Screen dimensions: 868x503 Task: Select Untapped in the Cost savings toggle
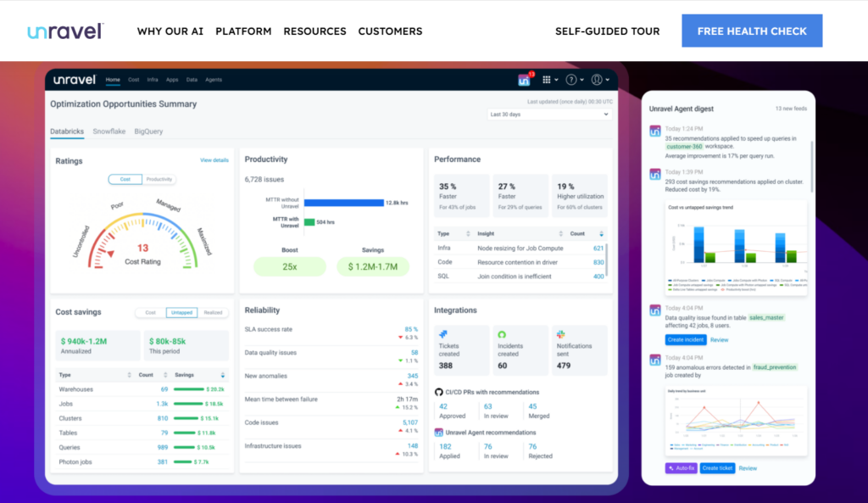181,313
